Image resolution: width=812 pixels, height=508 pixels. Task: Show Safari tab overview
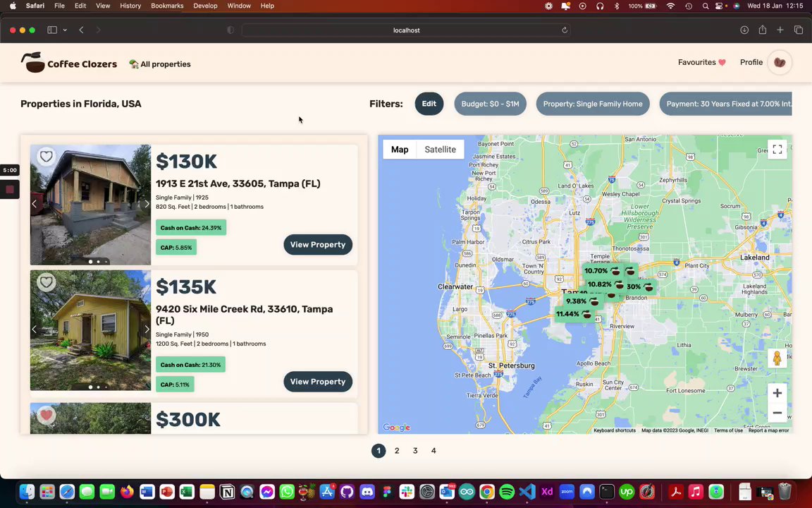[x=799, y=30]
